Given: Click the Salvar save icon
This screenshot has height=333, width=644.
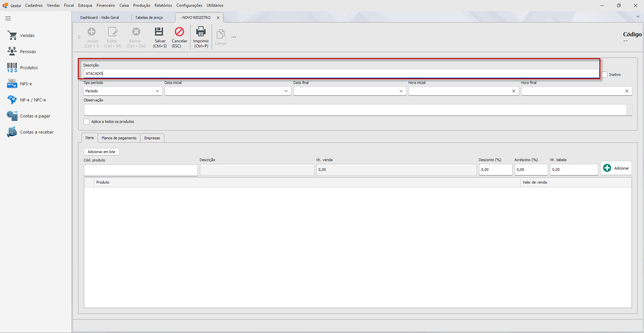Looking at the screenshot, I should pyautogui.click(x=159, y=32).
